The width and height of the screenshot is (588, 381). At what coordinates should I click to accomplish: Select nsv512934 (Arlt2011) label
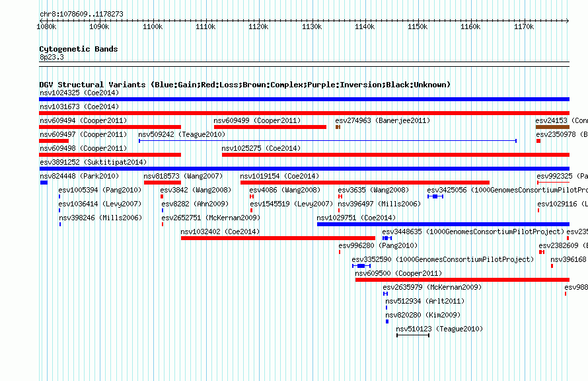tap(425, 301)
